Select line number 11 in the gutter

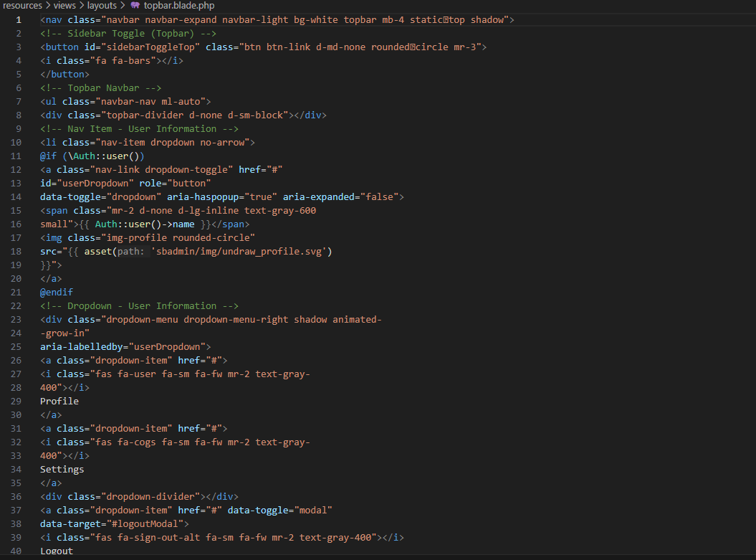tap(16, 156)
